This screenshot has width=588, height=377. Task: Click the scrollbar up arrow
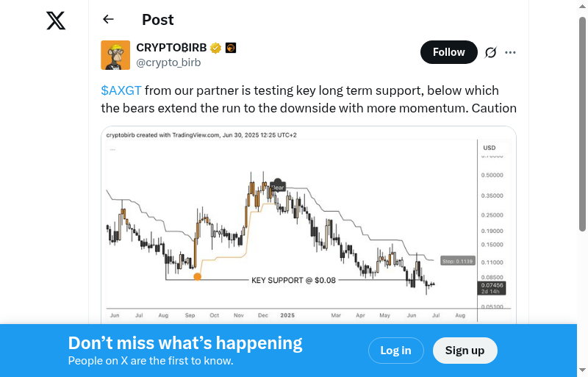[583, 6]
